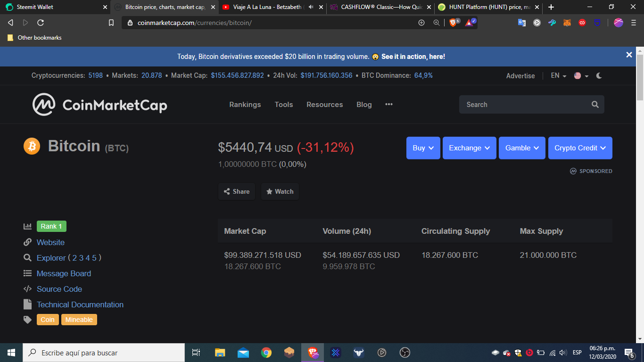Click the volume speaker tray icon
This screenshot has width=644, height=362.
[x=562, y=353]
